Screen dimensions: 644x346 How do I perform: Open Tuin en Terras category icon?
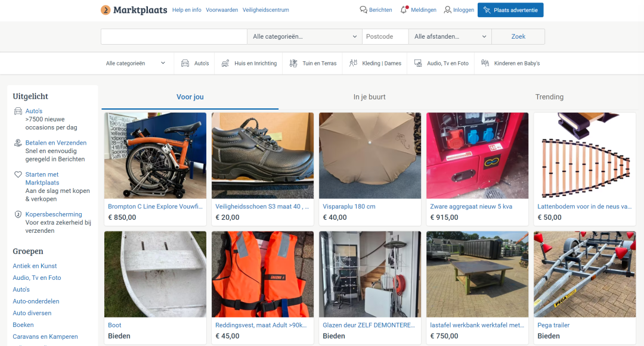pos(293,63)
